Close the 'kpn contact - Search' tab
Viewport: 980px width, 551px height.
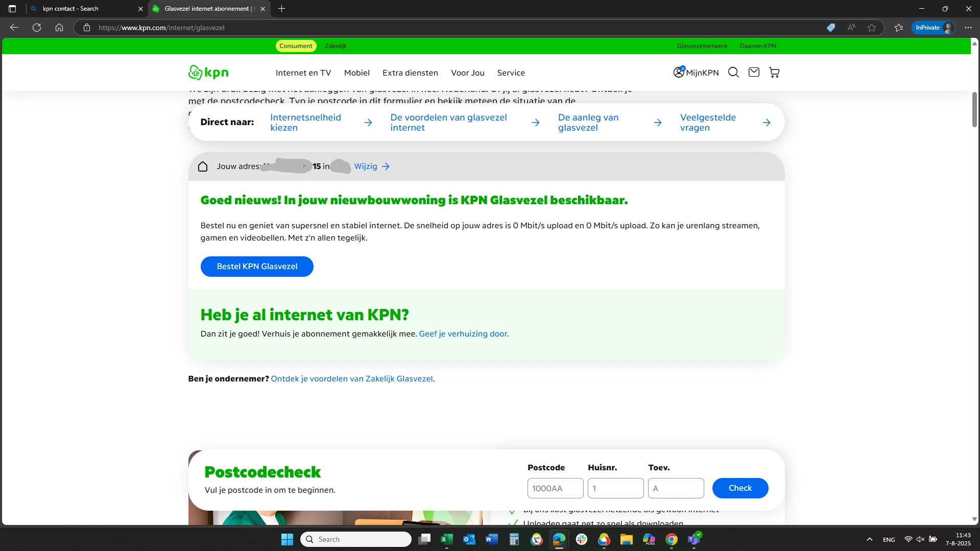point(141,9)
